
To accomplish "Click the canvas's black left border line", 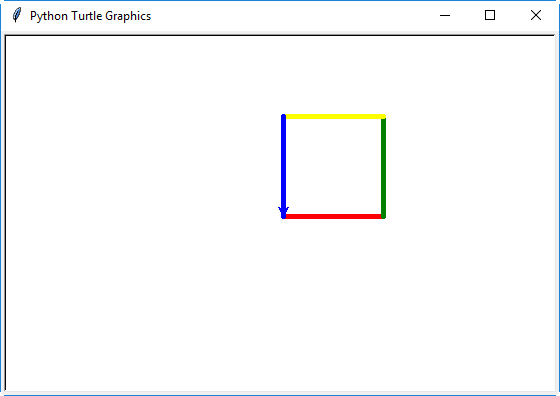I will pos(5,213).
